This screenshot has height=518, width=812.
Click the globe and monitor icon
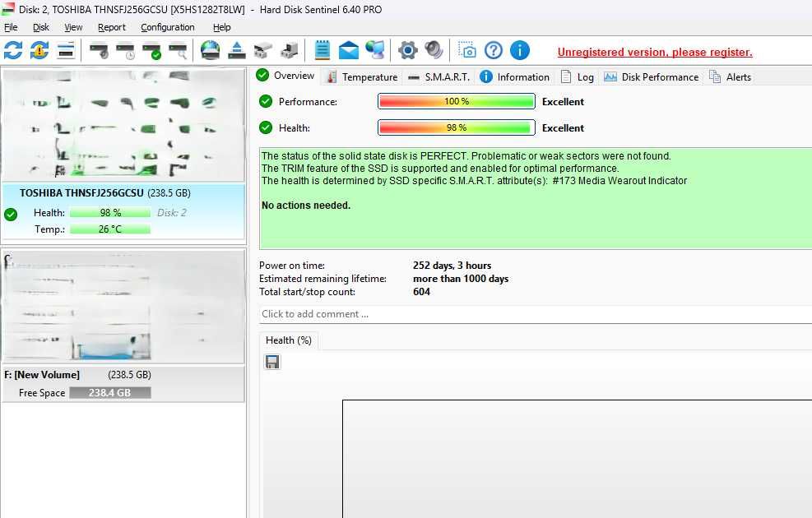click(375, 50)
